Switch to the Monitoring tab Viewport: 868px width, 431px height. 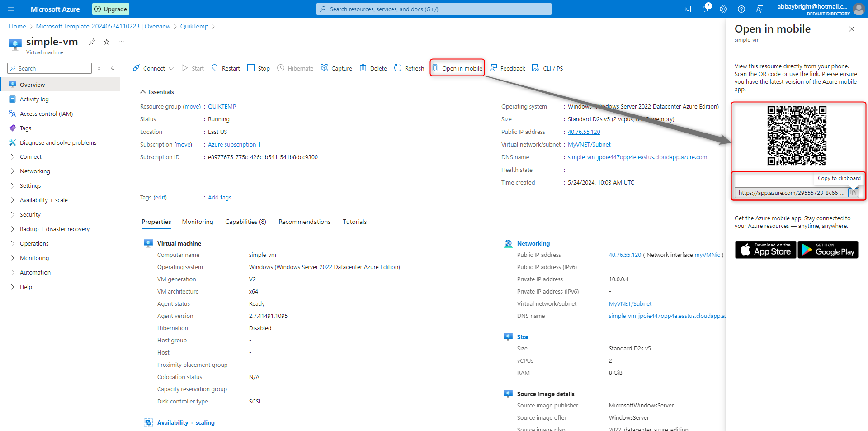click(198, 222)
